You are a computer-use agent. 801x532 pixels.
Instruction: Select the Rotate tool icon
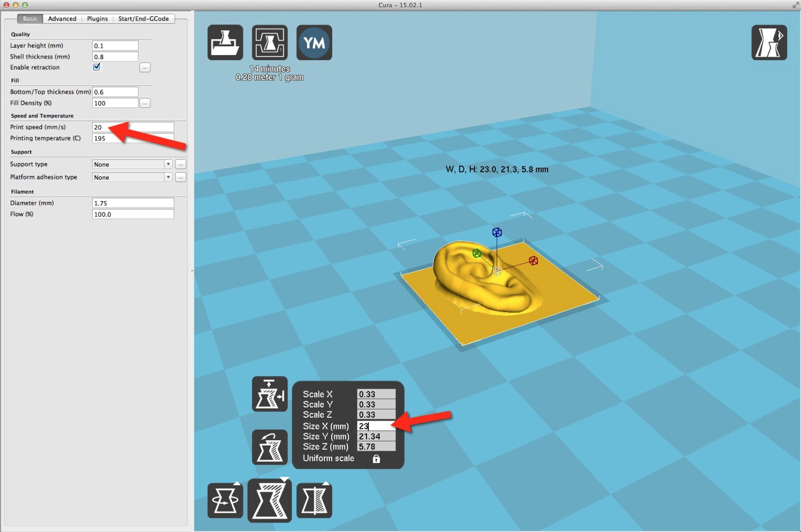[x=225, y=500]
